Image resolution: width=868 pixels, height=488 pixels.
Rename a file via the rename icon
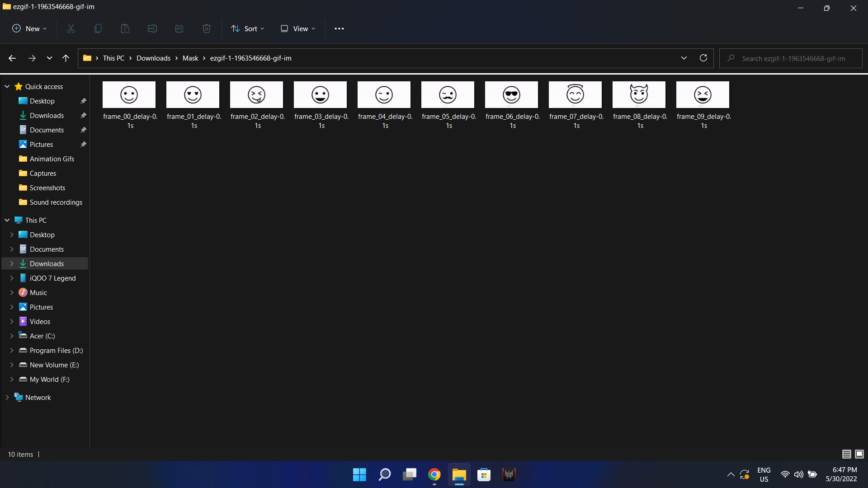[x=152, y=28]
